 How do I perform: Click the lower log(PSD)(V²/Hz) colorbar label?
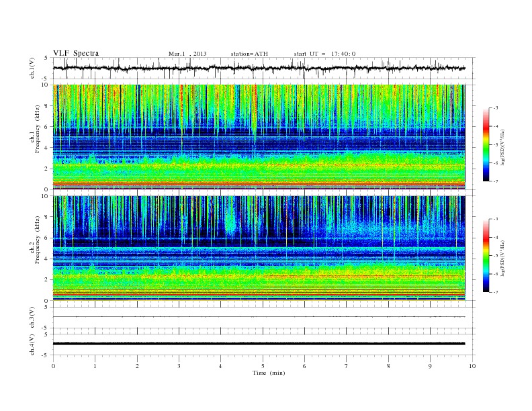coord(503,258)
